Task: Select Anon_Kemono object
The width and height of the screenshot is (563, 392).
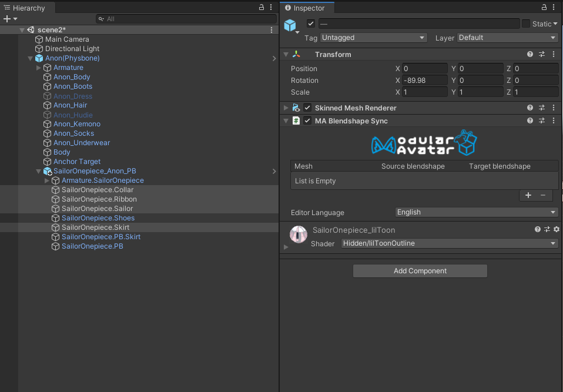Action: 77,124
